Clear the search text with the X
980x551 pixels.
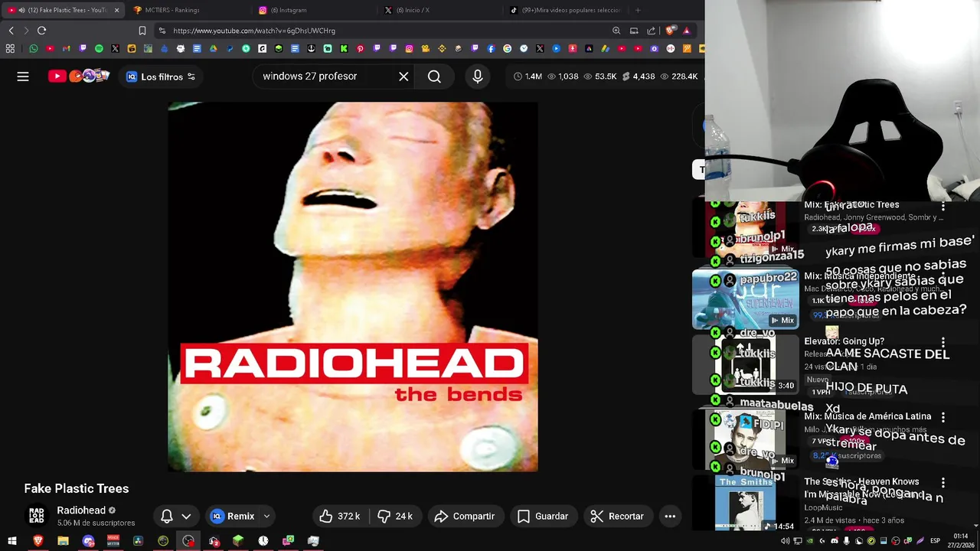403,77
